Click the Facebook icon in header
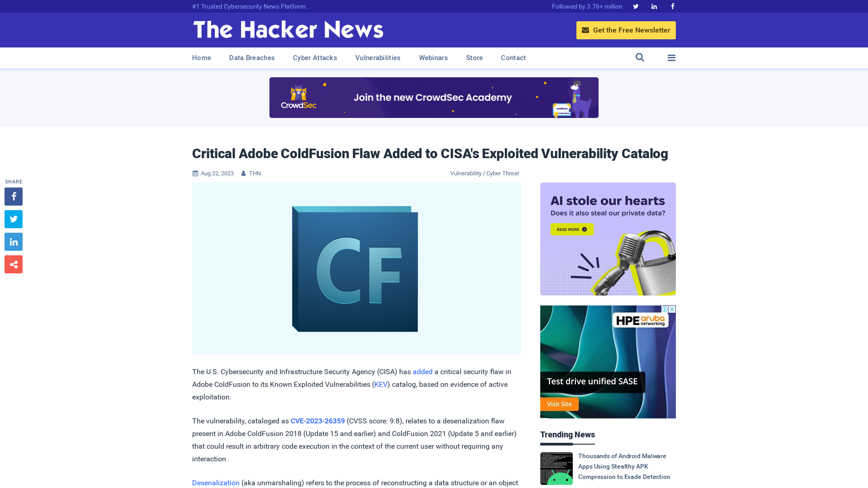The height and width of the screenshot is (488, 868). pos(672,6)
